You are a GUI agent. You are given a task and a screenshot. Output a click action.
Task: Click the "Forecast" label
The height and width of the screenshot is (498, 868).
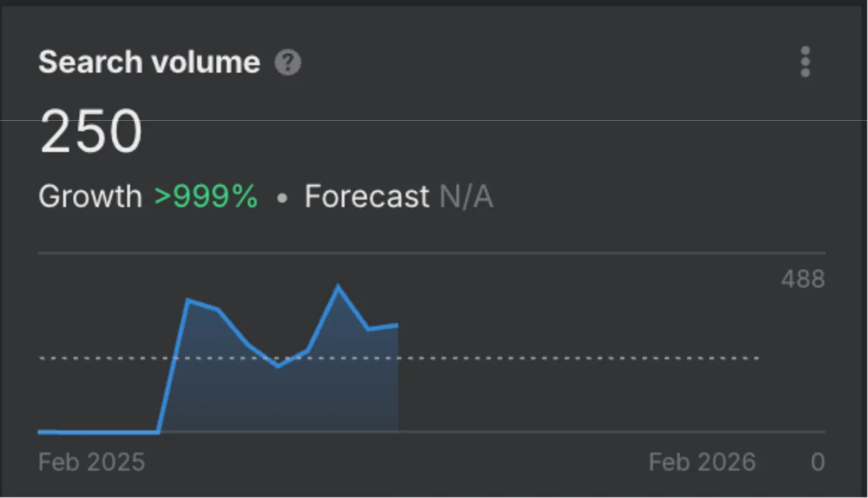pyautogui.click(x=366, y=197)
